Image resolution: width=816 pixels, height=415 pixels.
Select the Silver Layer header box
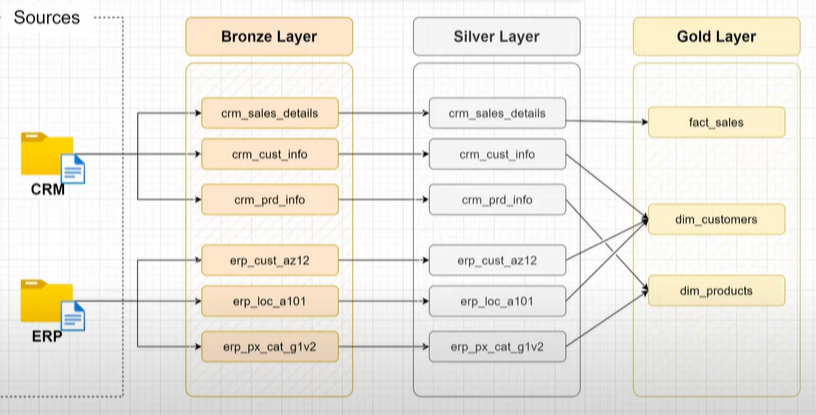pyautogui.click(x=497, y=37)
